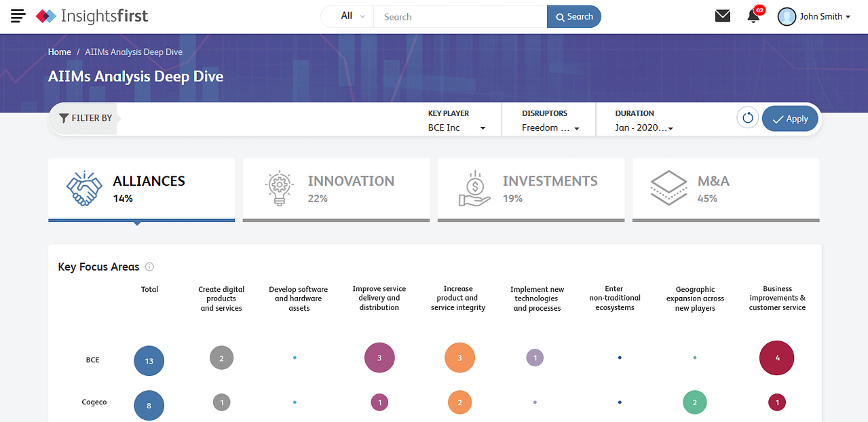Click Implement new technologies and processes header
Image resolution: width=868 pixels, height=422 pixels.
[537, 299]
